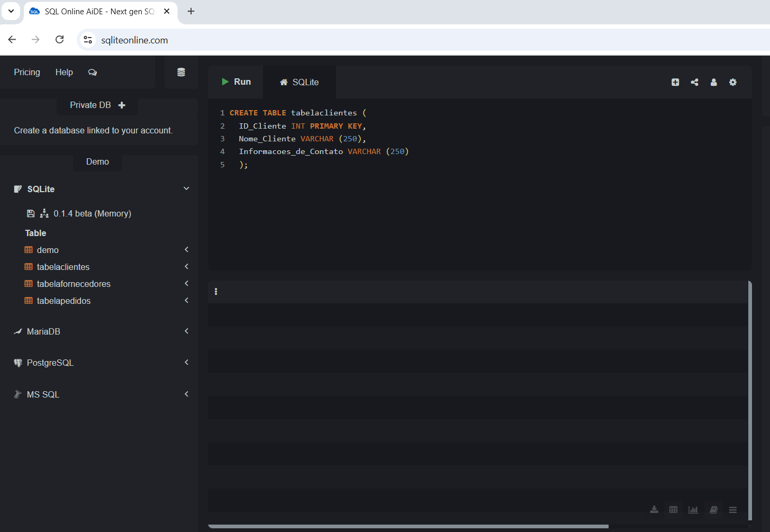Screen dimensions: 770x532
Task: Click the browser forward button
Action: tap(35, 40)
